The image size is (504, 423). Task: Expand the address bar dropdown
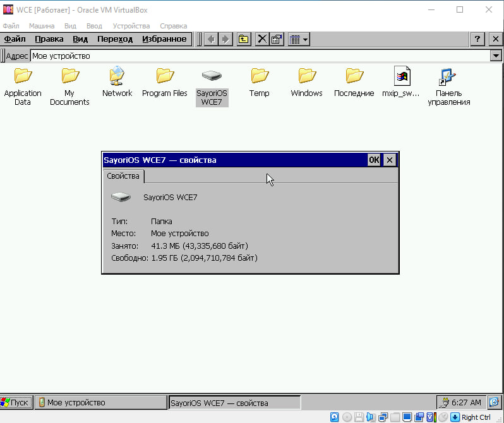[x=496, y=56]
